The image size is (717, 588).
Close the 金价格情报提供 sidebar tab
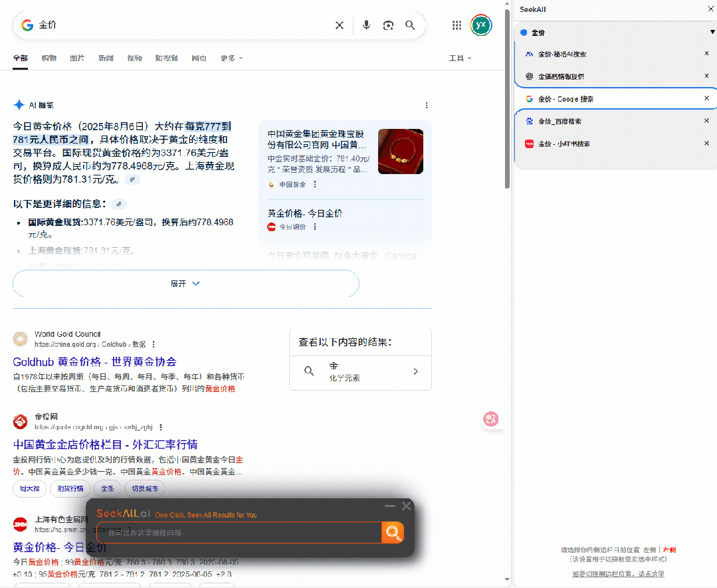tap(706, 76)
